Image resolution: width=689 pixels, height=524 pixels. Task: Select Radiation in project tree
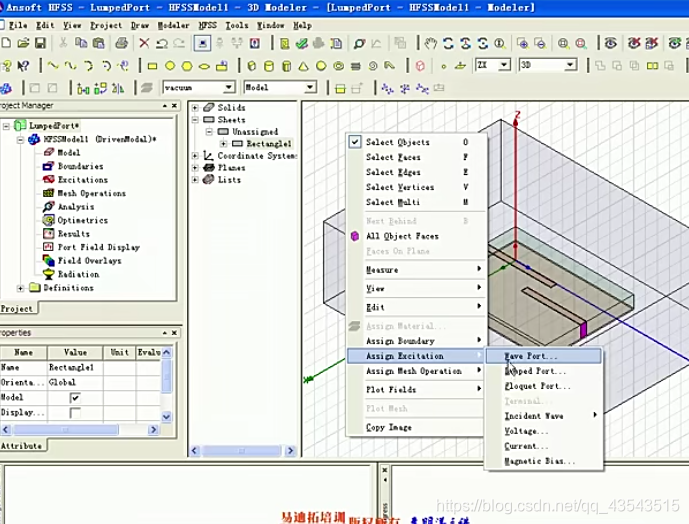[79, 274]
